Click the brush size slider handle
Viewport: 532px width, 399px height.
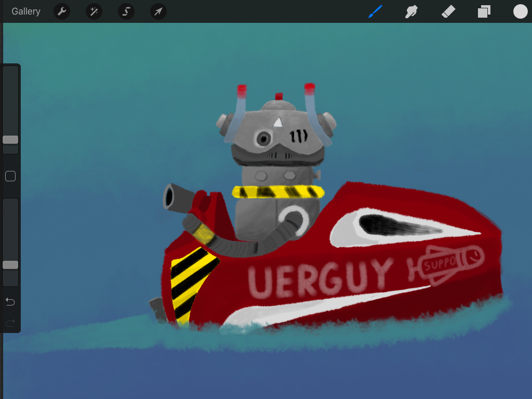[x=10, y=140]
